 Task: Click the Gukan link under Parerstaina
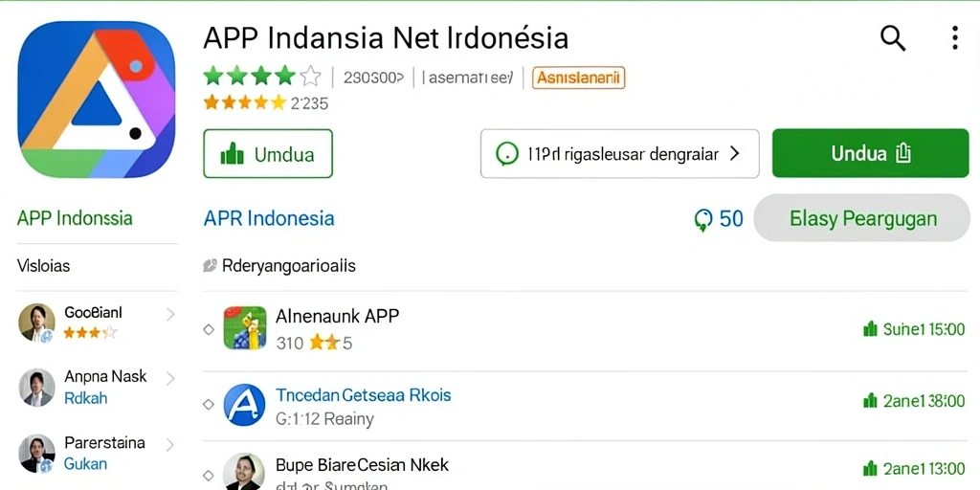pyautogui.click(x=85, y=464)
